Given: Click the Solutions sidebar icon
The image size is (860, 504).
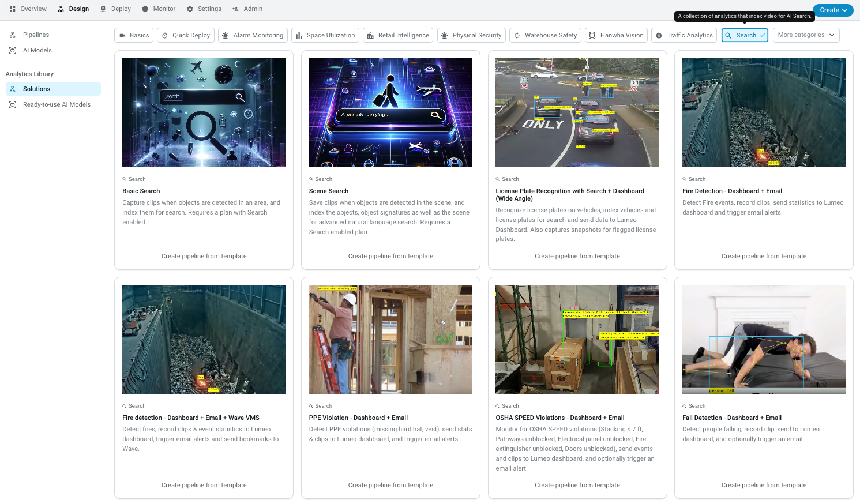Looking at the screenshot, I should click(12, 89).
